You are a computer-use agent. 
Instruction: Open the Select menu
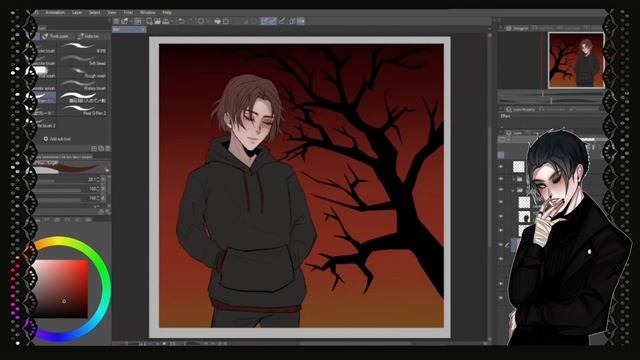pos(94,12)
